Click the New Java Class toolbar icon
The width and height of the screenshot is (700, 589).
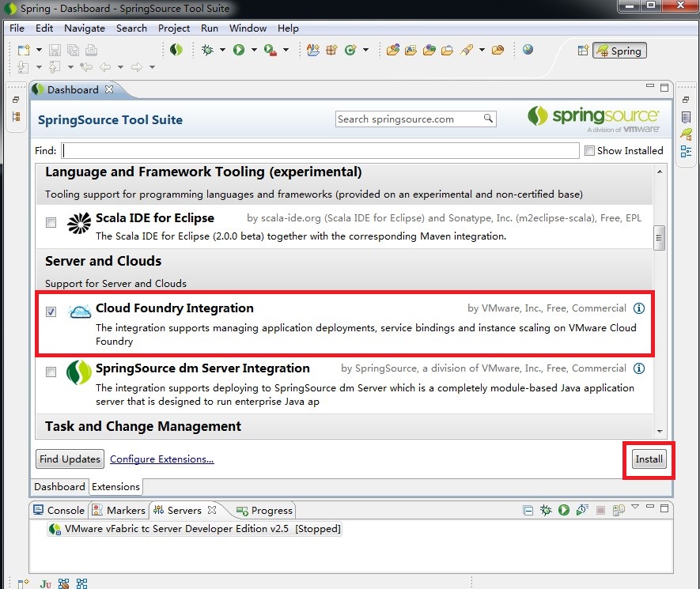[x=350, y=50]
